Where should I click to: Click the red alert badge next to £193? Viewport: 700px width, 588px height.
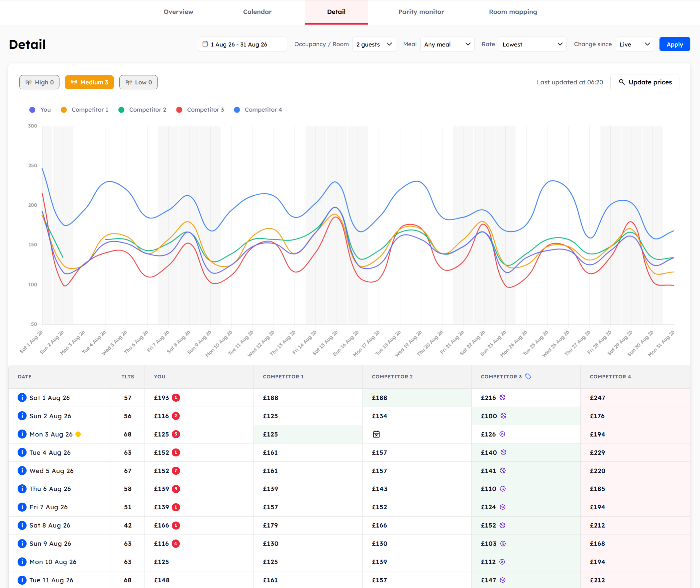[x=176, y=397]
